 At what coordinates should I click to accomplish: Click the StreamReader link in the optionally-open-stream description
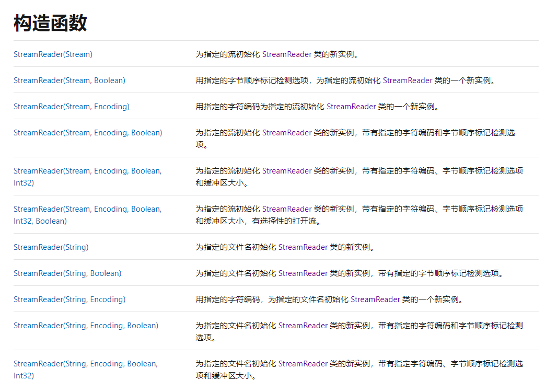[286, 209]
